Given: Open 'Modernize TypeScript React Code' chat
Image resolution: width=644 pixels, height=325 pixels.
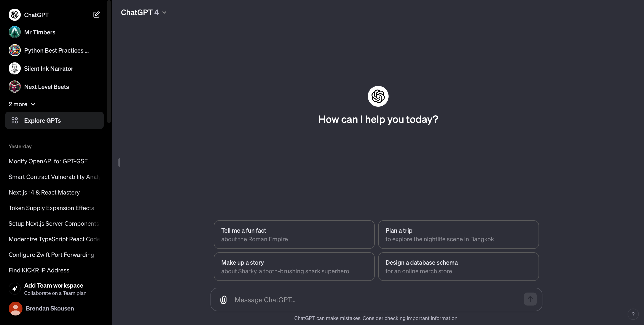Looking at the screenshot, I should (x=54, y=239).
